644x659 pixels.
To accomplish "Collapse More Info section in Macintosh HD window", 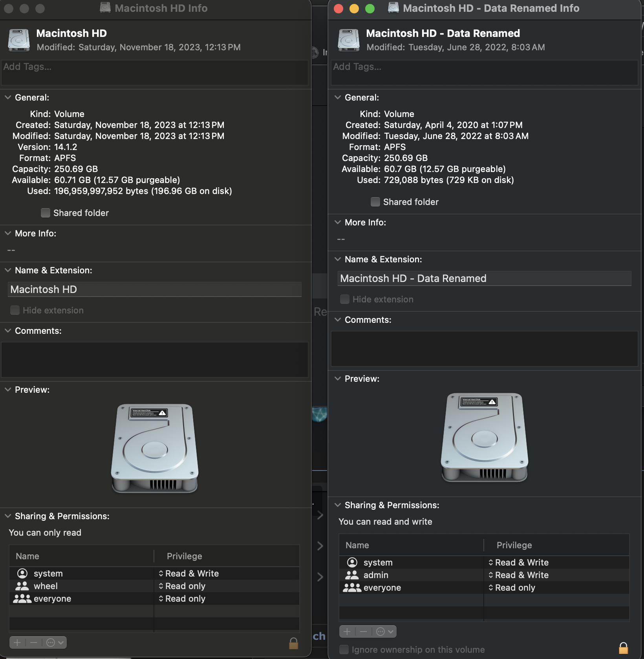I will pos(8,233).
